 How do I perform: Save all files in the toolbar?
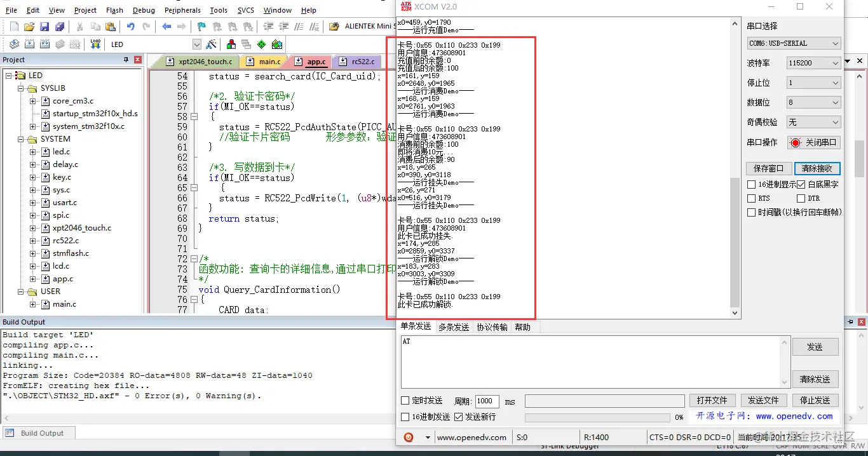pyautogui.click(x=60, y=27)
